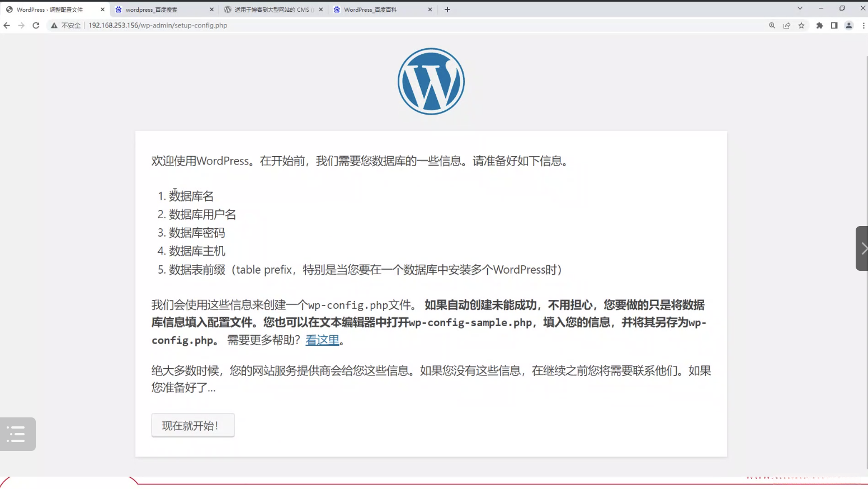Open the Chrome profile avatar menu
Screen dimensions: 868x489
(x=848, y=25)
